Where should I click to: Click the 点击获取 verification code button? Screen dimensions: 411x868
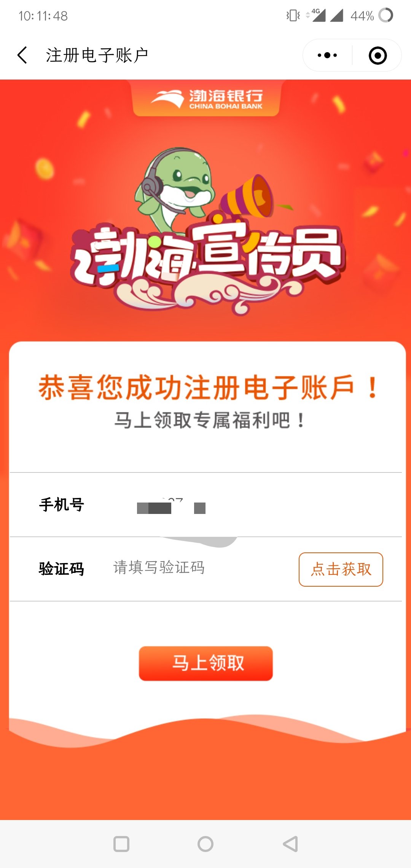[x=341, y=569]
